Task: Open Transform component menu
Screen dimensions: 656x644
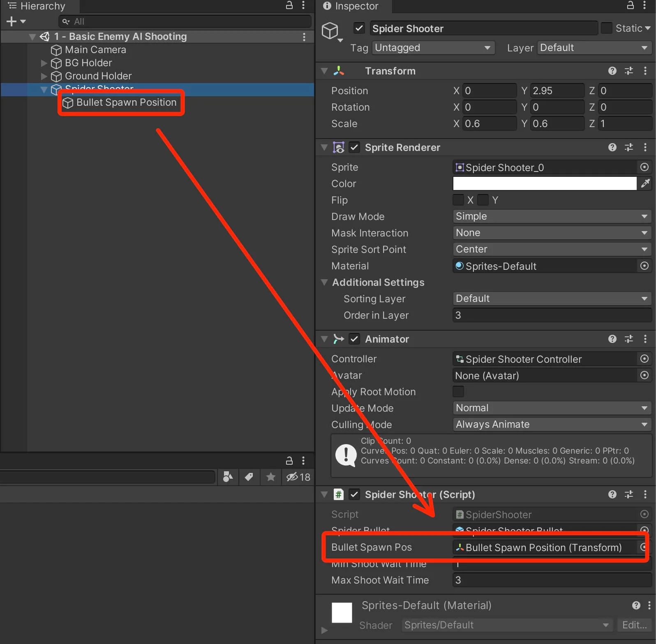Action: click(x=645, y=71)
